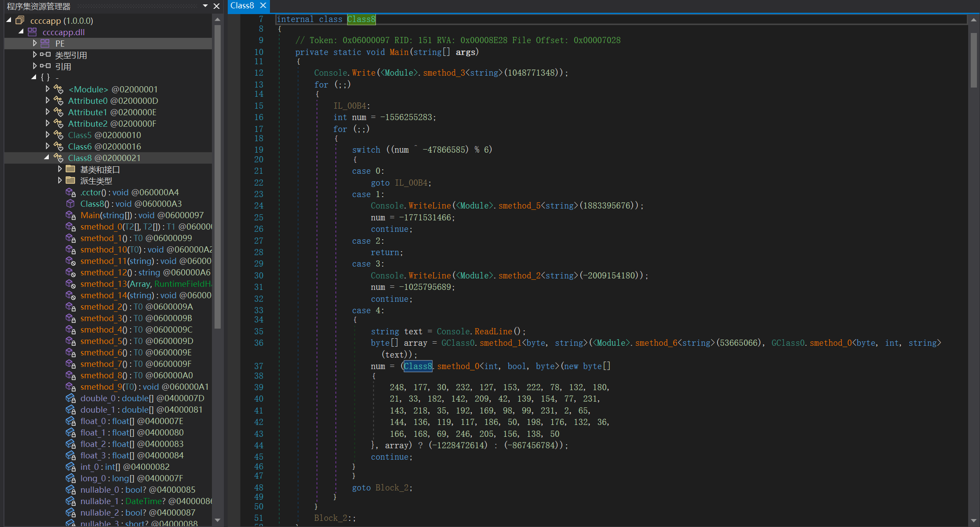
Task: Click the code editor scroll down arrow
Action: (973, 521)
